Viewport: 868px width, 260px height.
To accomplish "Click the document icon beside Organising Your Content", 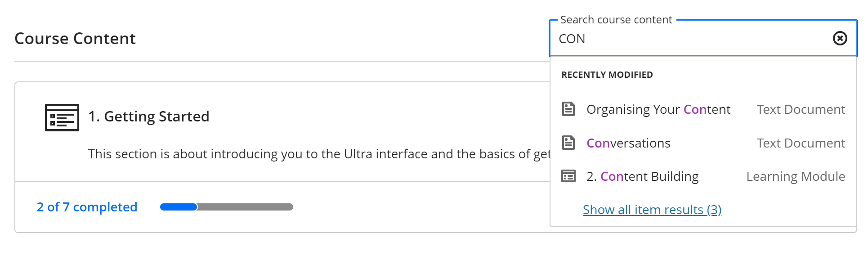I will (x=568, y=109).
